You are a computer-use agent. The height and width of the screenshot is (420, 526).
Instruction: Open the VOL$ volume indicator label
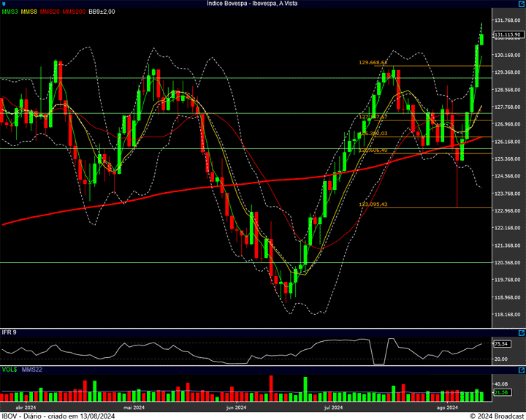coord(9,370)
